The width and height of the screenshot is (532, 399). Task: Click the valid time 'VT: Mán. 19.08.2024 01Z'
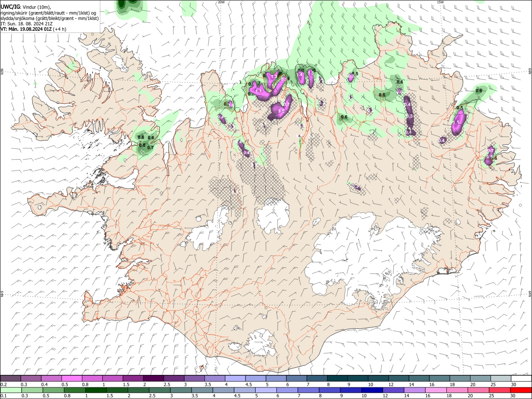tap(26, 29)
